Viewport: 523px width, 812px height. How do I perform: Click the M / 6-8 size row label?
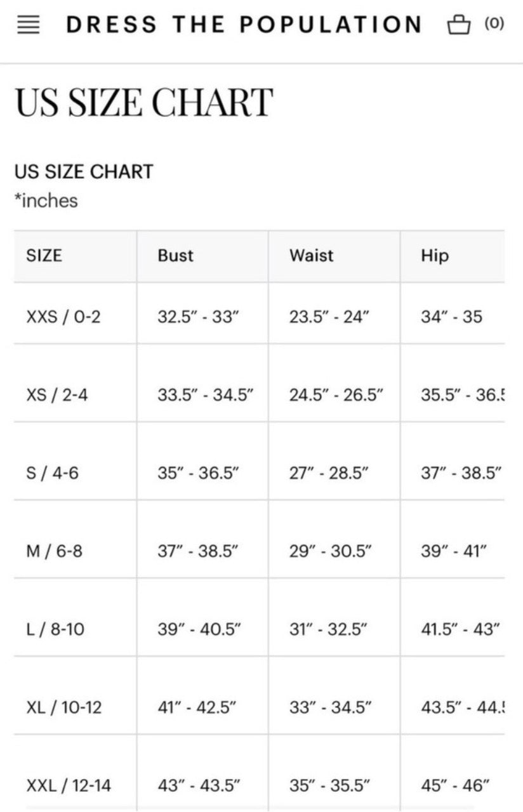pyautogui.click(x=54, y=551)
